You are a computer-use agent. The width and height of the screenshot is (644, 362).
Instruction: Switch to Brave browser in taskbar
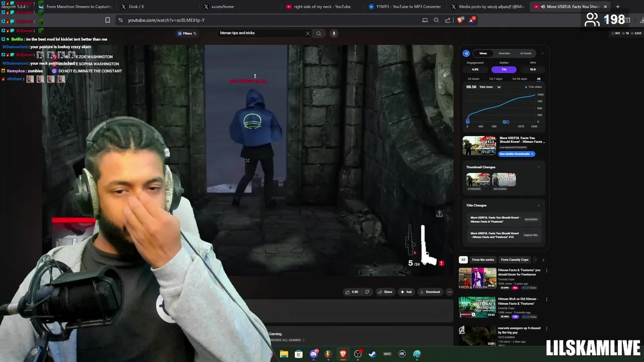[343, 354]
